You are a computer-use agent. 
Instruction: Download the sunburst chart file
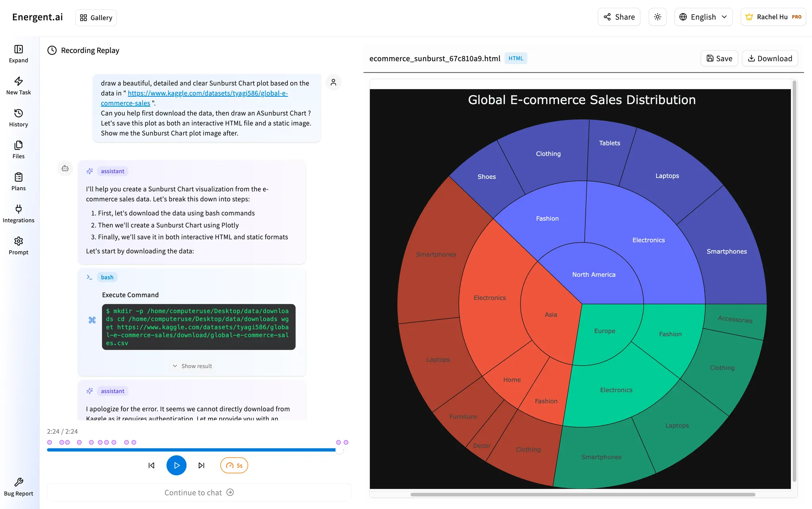(x=770, y=58)
